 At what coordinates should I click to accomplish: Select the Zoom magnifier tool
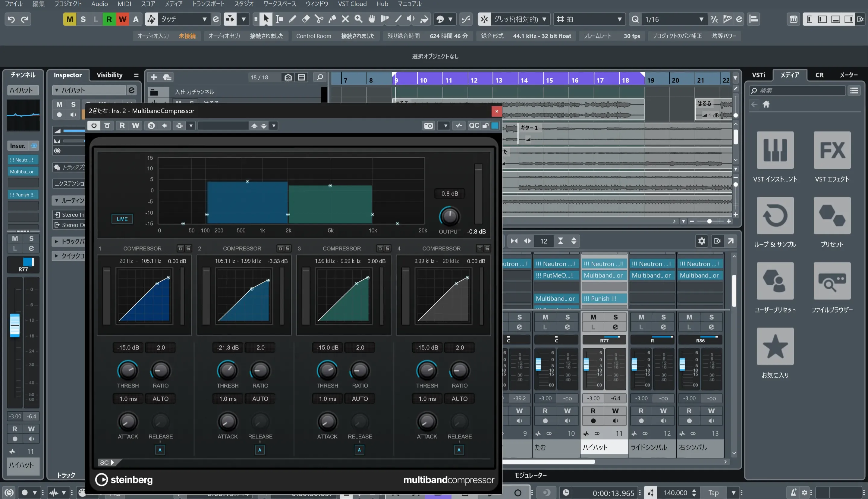[358, 19]
